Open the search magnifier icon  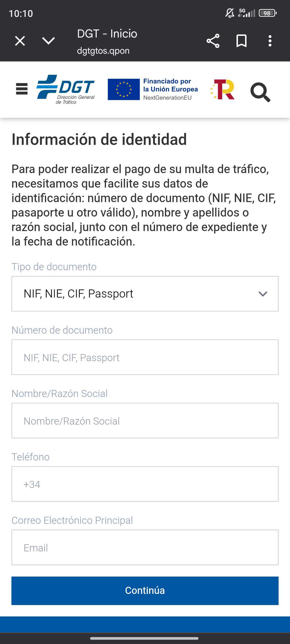(x=260, y=92)
